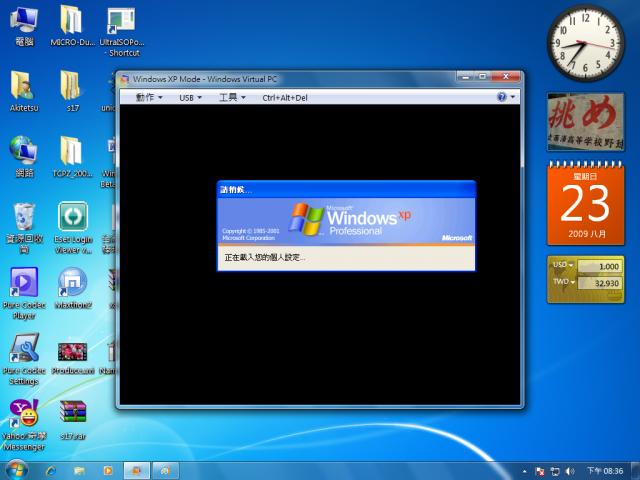Open the s17 folder icon
Image resolution: width=640 pixels, height=480 pixels.
[x=72, y=91]
